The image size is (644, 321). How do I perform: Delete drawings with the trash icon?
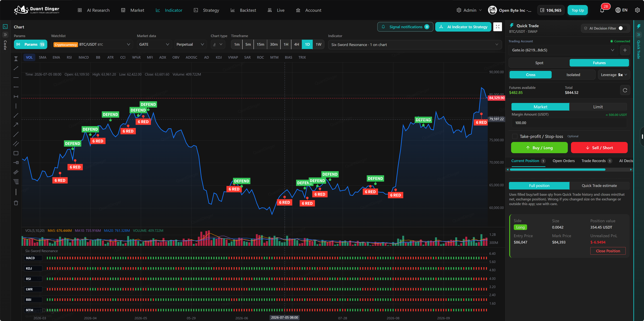(x=16, y=203)
